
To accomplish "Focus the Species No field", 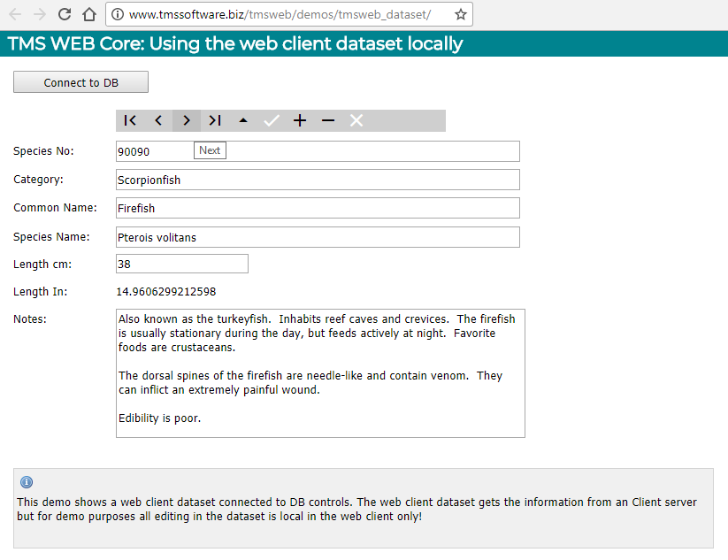I will pyautogui.click(x=318, y=151).
